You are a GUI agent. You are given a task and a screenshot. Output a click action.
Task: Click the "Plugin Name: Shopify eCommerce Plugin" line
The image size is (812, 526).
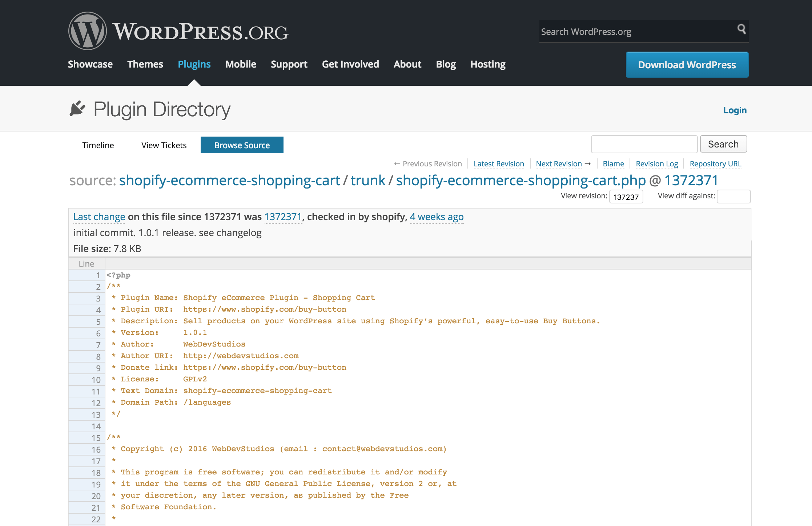pyautogui.click(x=243, y=298)
